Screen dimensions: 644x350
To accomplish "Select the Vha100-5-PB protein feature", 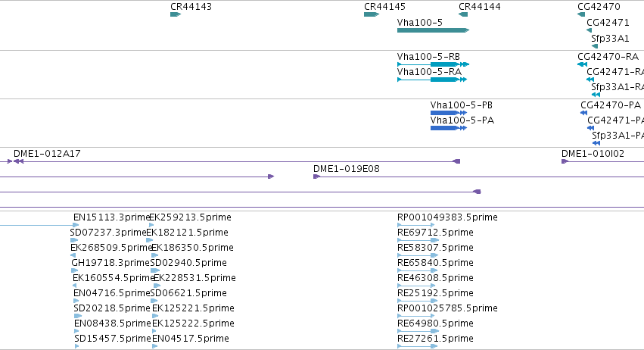I will pos(449,113).
